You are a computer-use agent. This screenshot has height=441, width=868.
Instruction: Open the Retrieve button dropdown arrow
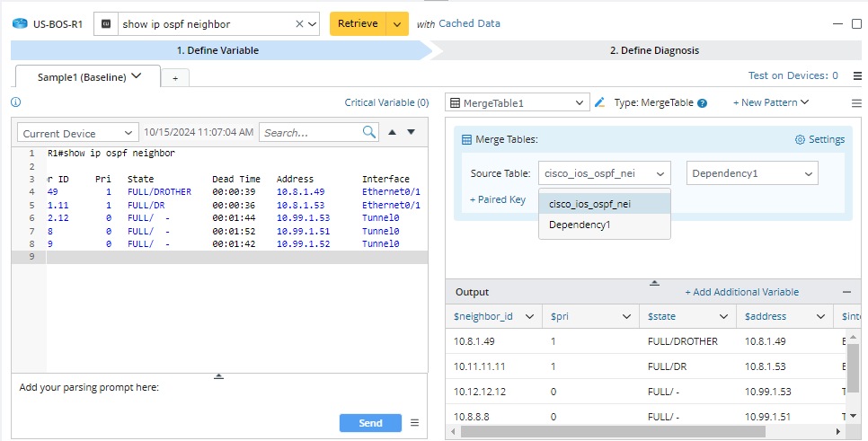(x=396, y=24)
